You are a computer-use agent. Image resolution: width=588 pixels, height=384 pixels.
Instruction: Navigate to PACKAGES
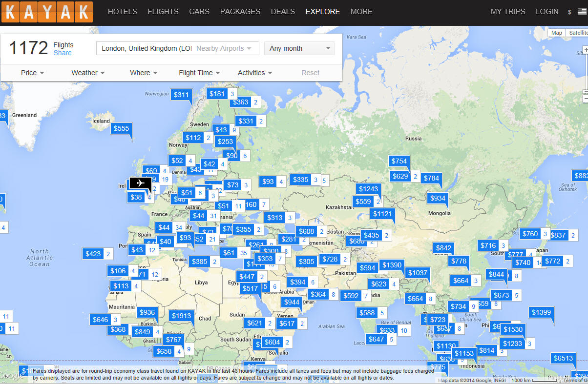click(x=240, y=12)
